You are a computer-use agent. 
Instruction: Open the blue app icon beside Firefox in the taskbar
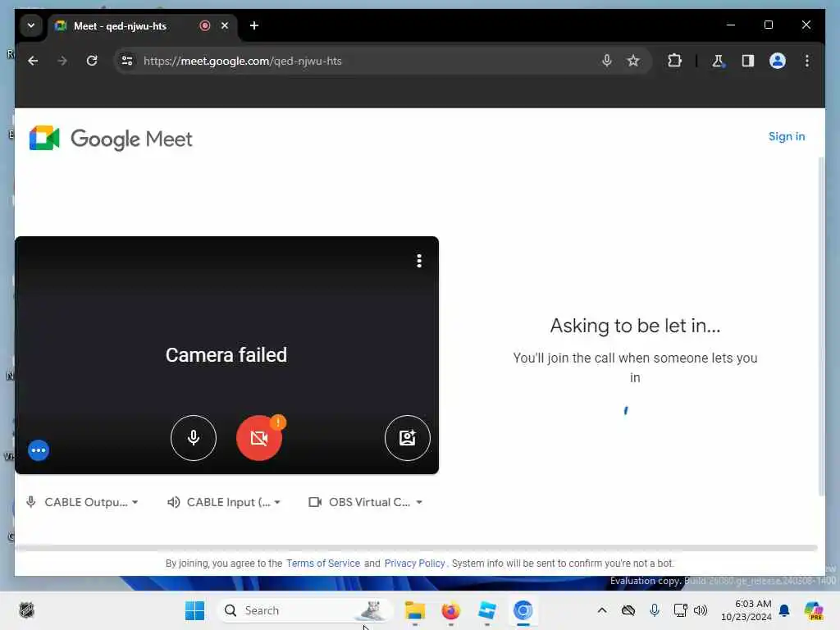(x=487, y=610)
